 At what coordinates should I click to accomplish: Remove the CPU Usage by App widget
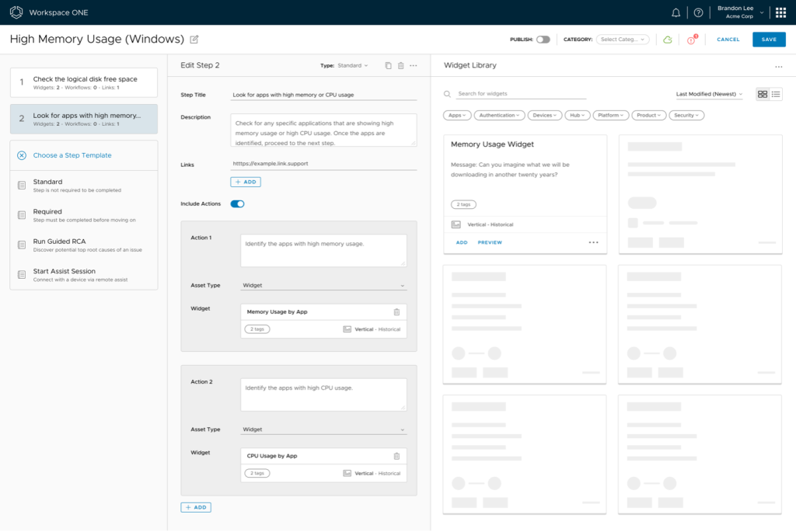397,456
